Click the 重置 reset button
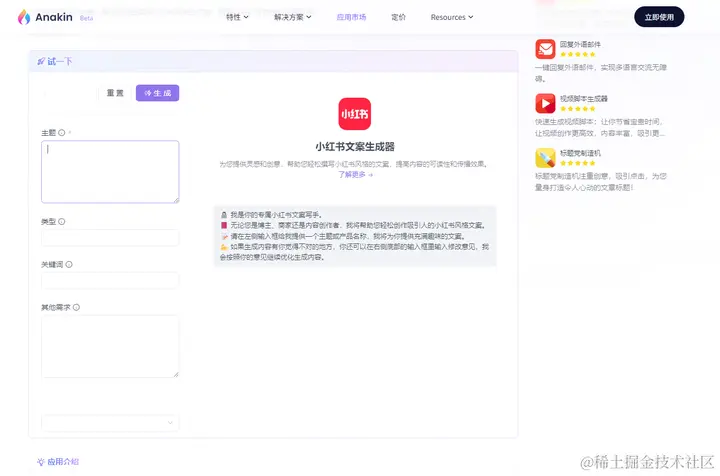The image size is (720, 476). 115,93
